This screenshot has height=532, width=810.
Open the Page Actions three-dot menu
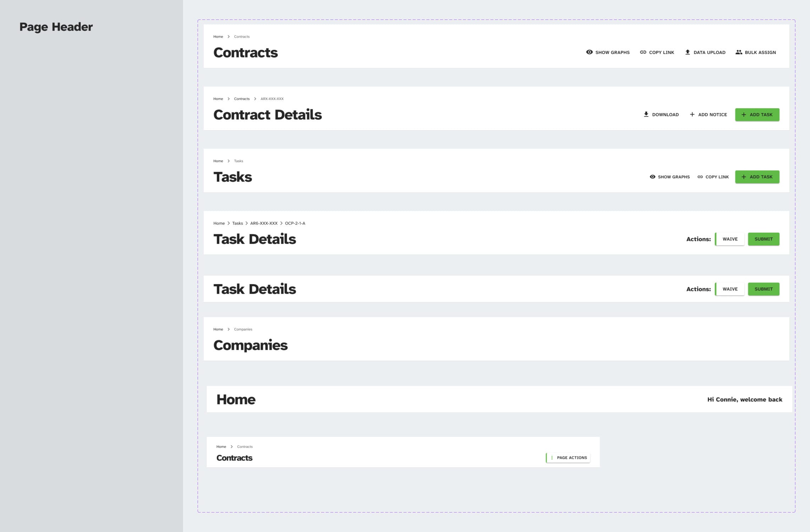(x=552, y=458)
